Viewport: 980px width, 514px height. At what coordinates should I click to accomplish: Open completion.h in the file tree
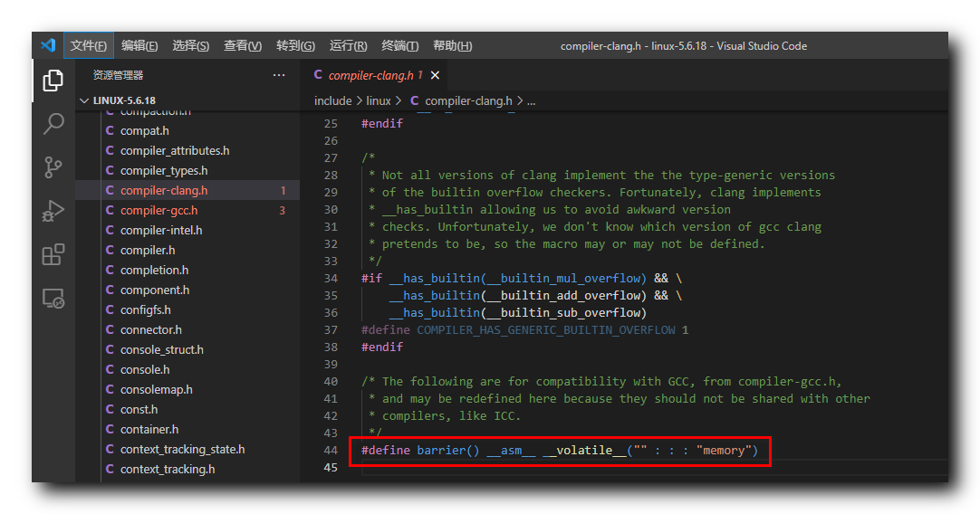click(154, 270)
